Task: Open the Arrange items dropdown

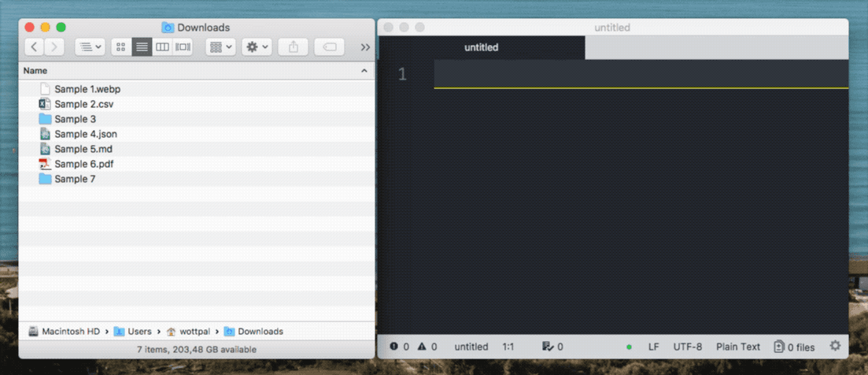Action: (220, 47)
